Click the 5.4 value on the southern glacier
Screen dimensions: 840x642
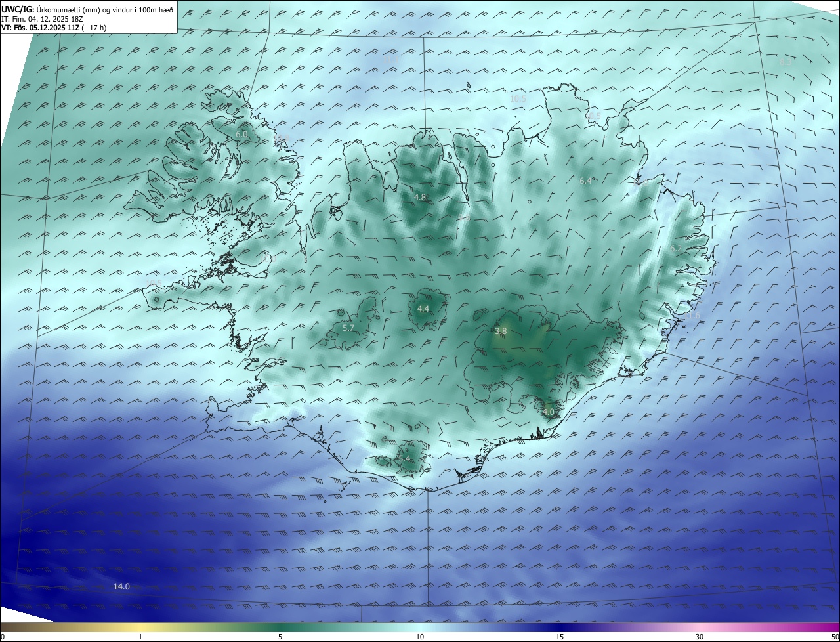point(404,458)
